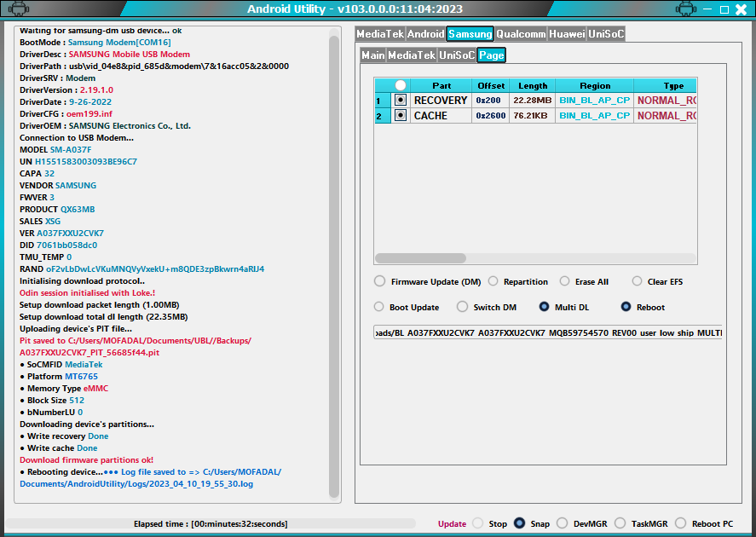Click the 22.28MB length cell
This screenshot has width=756, height=537.
[533, 101]
